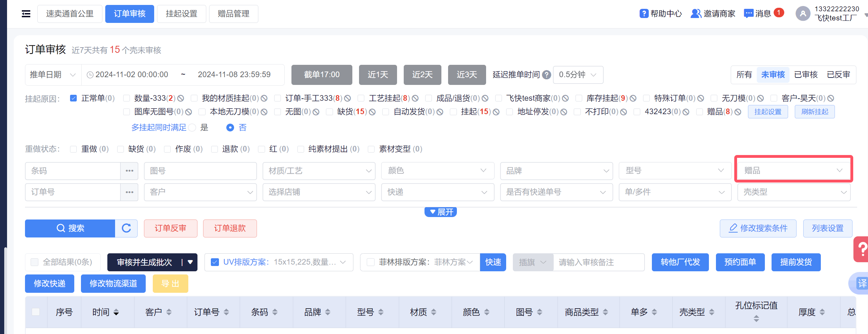868x334 pixels.
Task: Uncheck the 正常单 checkbox
Action: (x=74, y=98)
